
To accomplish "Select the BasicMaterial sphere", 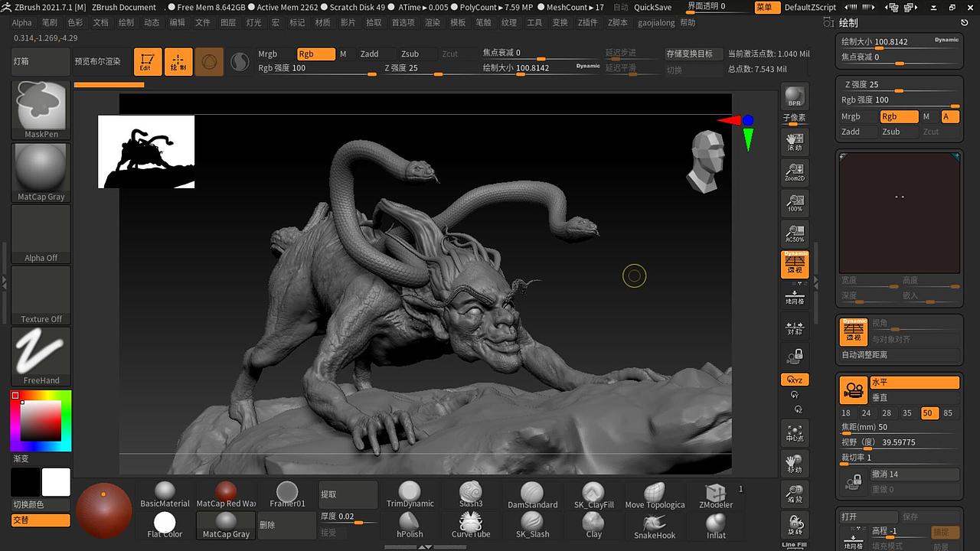I will (165, 494).
